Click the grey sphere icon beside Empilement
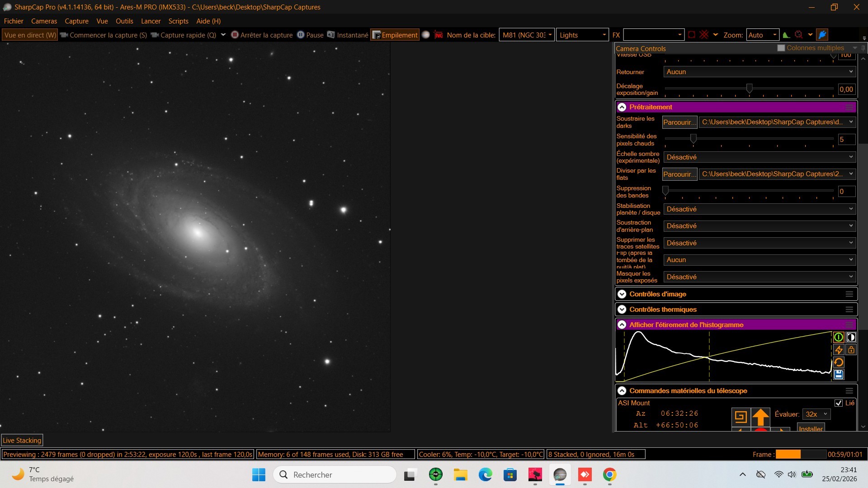This screenshot has width=868, height=488. pos(426,35)
